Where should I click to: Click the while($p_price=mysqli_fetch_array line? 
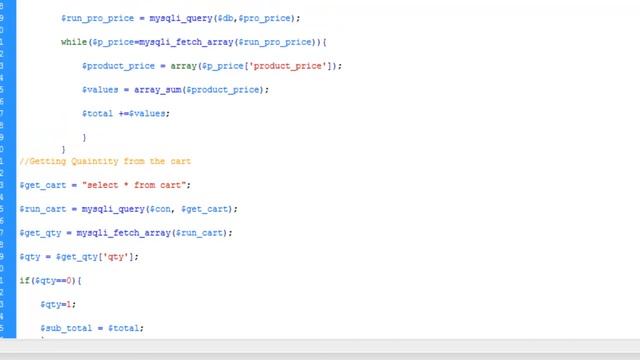(193, 42)
